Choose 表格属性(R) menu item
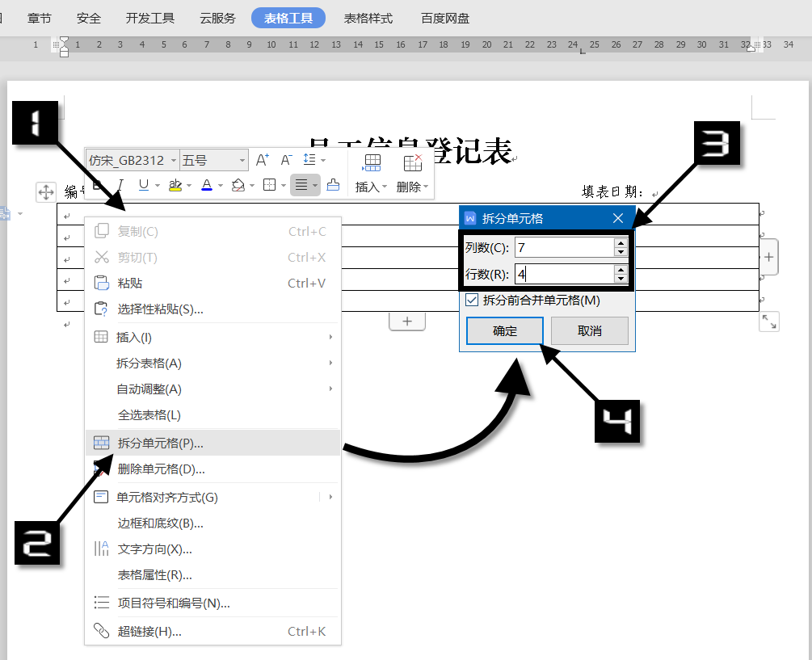This screenshot has height=660, width=812. pyautogui.click(x=212, y=574)
